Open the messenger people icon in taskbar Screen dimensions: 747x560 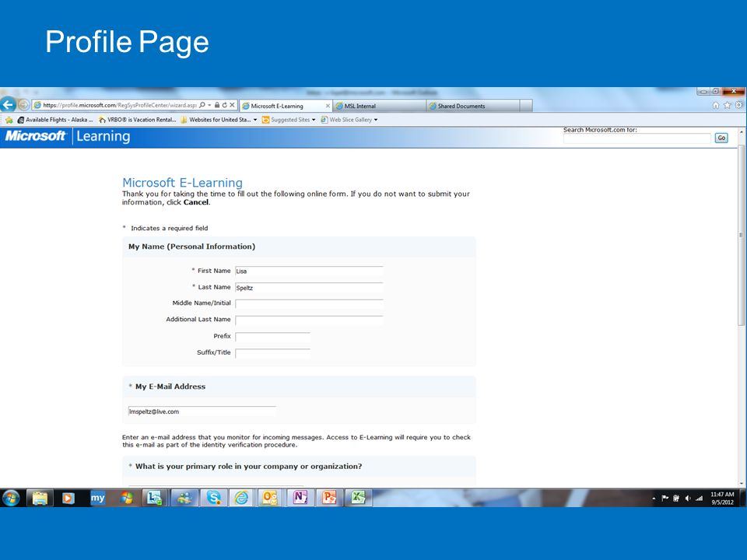point(185,498)
